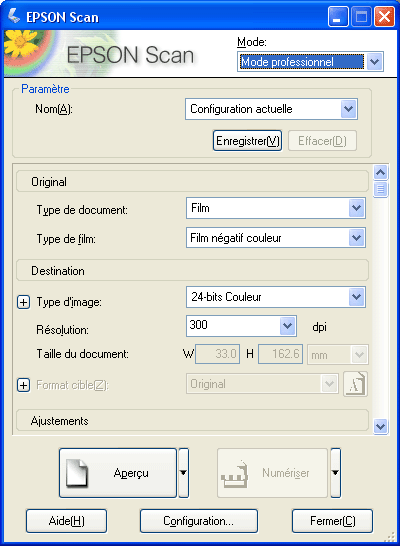Click the orientation icon beside Format cible
The width and height of the screenshot is (400, 546).
click(x=355, y=384)
